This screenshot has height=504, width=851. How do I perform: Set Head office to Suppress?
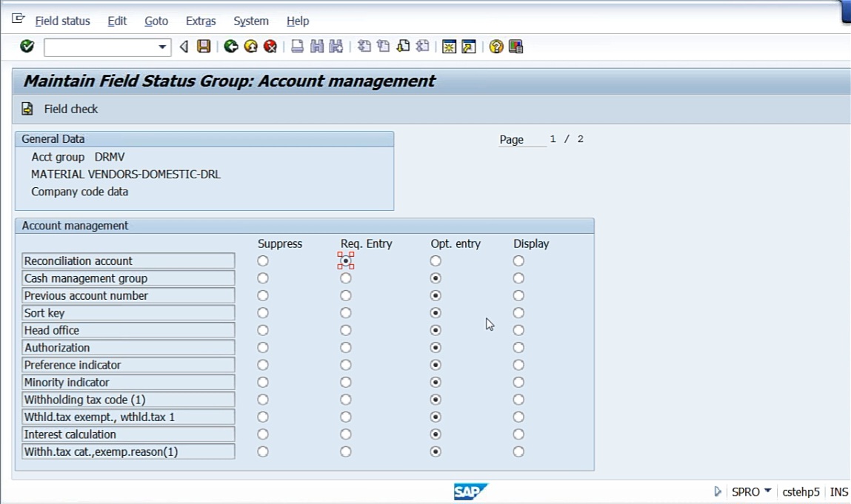point(263,330)
